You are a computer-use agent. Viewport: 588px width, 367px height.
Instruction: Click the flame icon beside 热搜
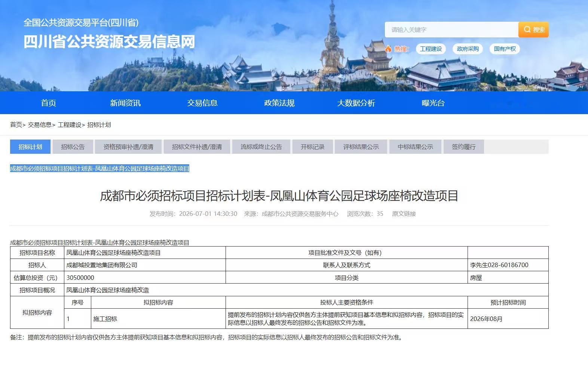[388, 49]
